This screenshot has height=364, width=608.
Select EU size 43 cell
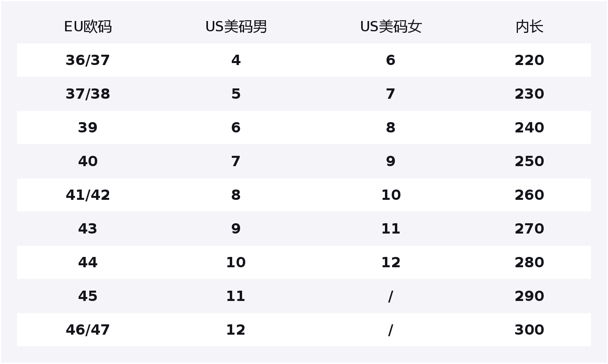click(x=88, y=229)
